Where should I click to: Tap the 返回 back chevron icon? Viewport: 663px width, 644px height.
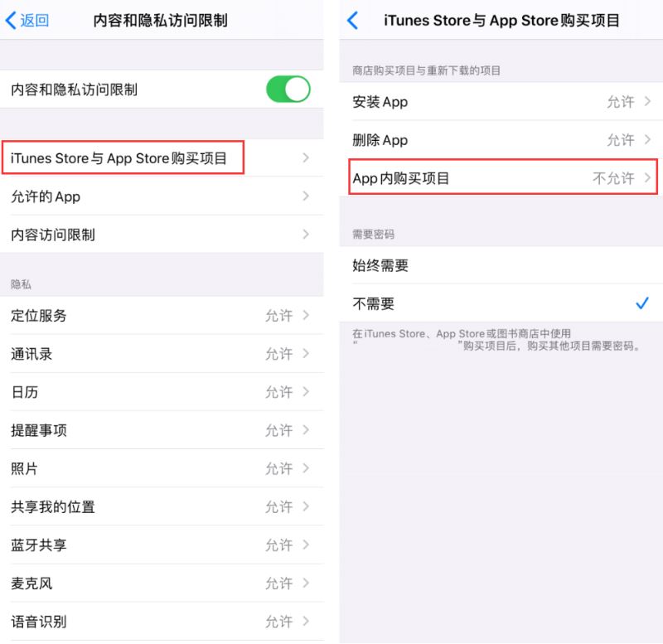pos(11,20)
